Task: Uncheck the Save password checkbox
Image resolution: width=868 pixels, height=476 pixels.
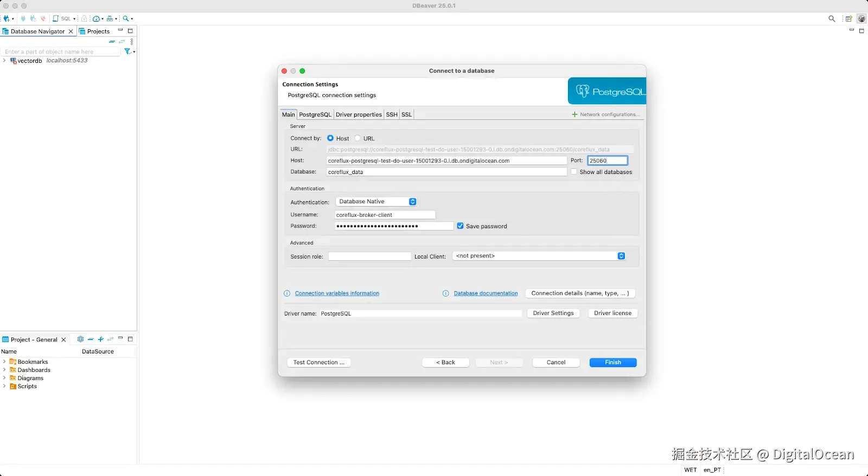Action: (460, 226)
